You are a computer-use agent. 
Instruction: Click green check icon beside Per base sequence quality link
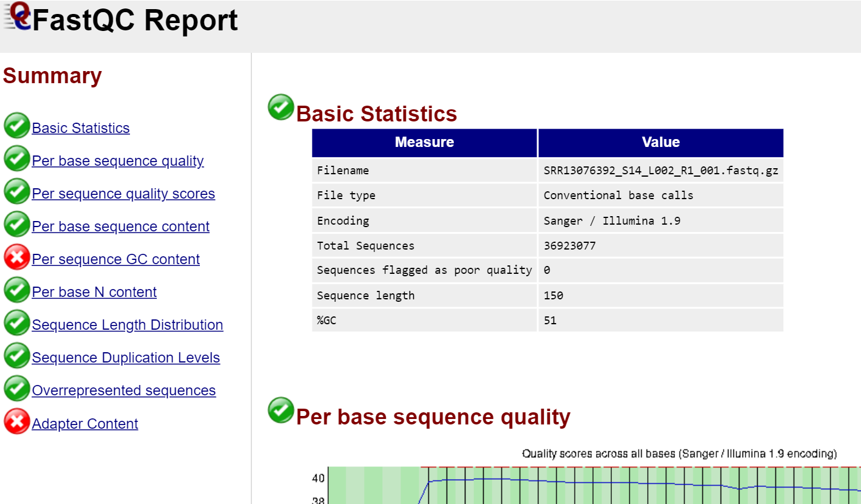pos(17,158)
